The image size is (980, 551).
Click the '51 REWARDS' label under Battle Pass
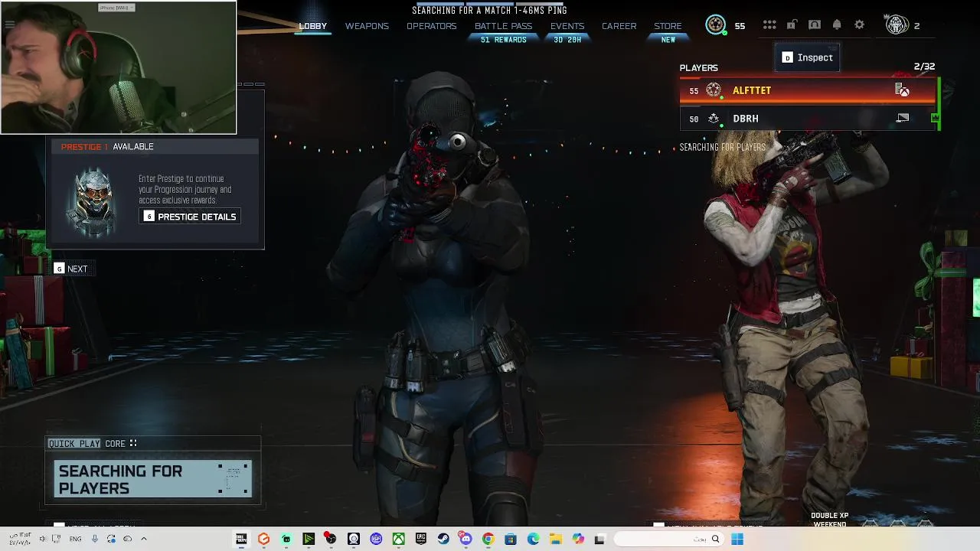coord(503,40)
